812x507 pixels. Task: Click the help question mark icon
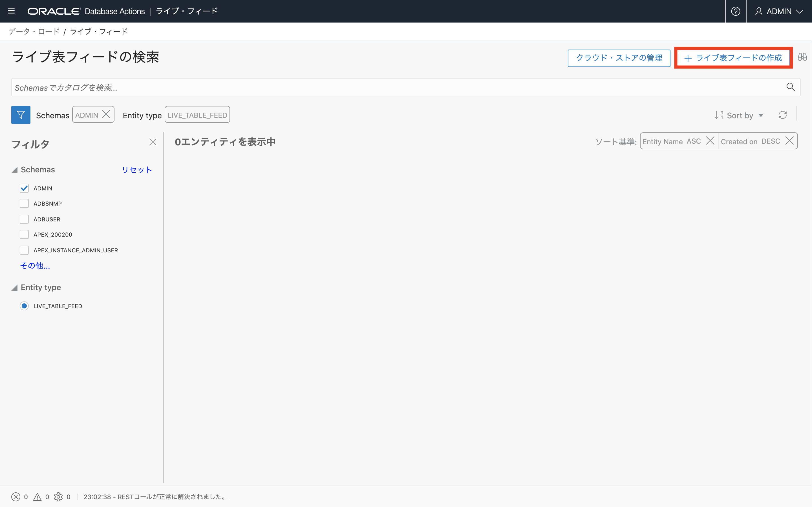point(736,11)
